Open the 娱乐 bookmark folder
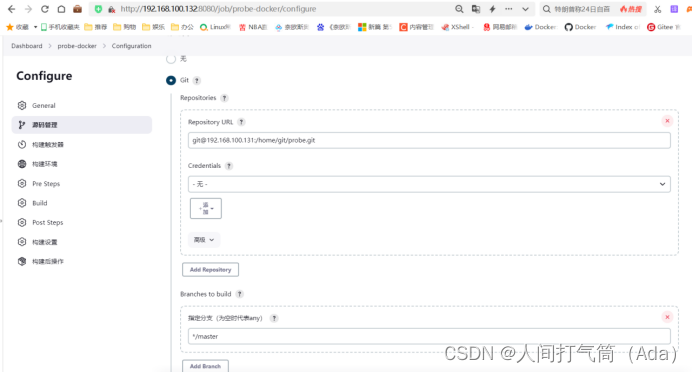This screenshot has height=373, width=692. pos(153,27)
